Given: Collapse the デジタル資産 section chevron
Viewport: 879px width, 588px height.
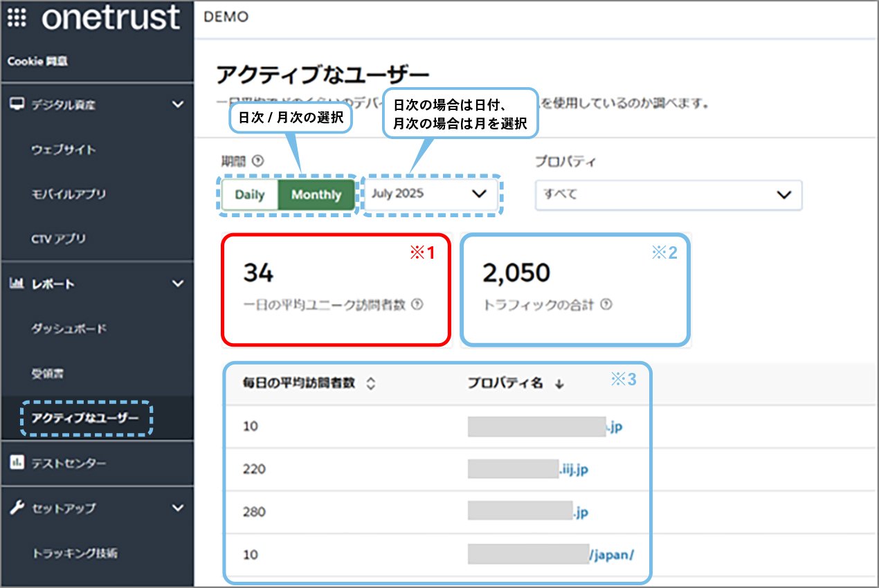Looking at the screenshot, I should tap(178, 104).
